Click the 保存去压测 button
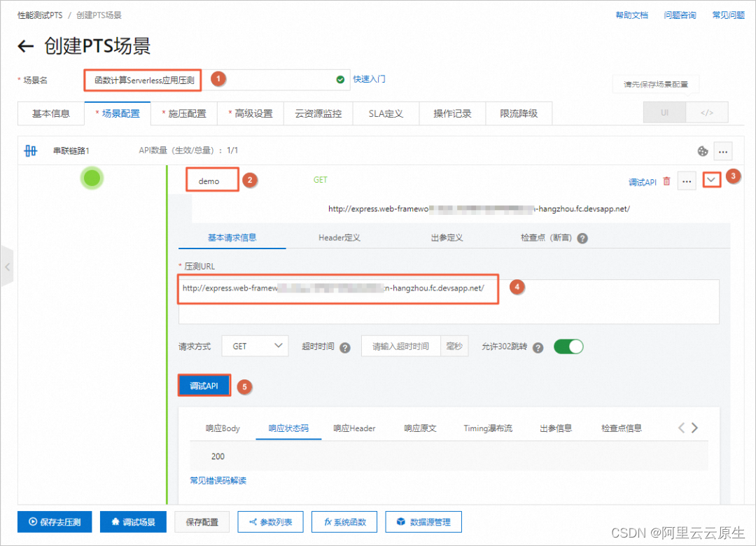756x546 pixels. click(x=54, y=521)
